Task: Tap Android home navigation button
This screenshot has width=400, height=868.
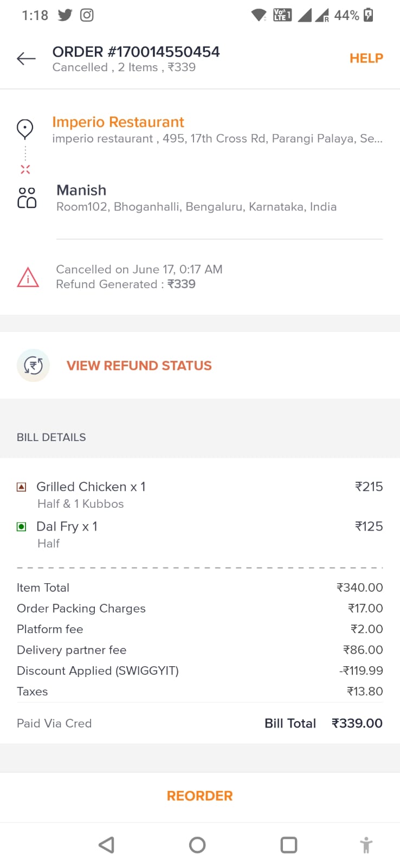Action: click(197, 845)
